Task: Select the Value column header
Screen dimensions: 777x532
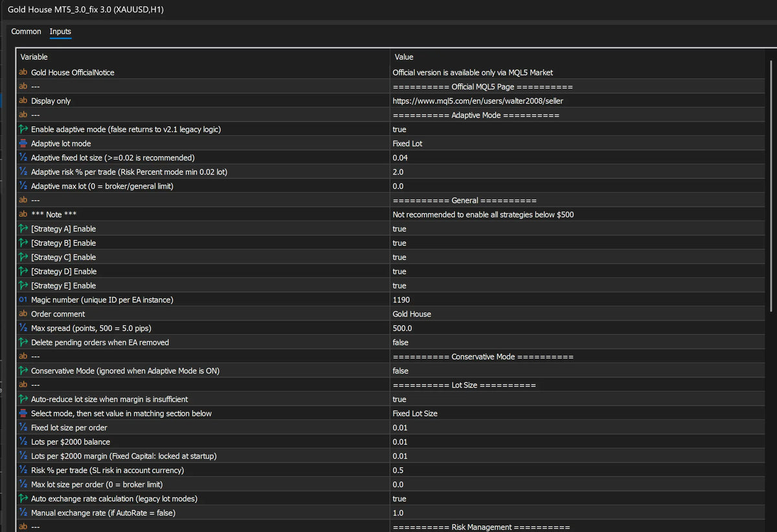Action: [x=403, y=57]
